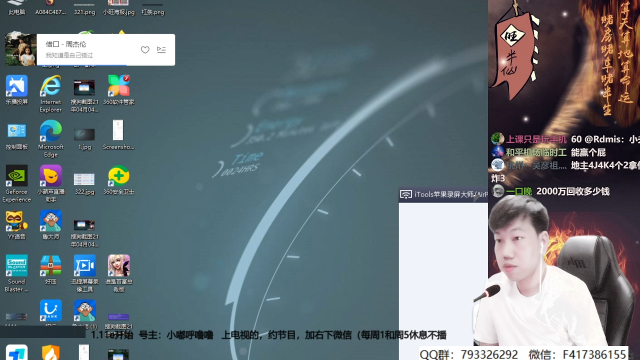Screen dimensions: 640x360
Task: Open the 鲁大师 (1) shortcut
Action: [x=84, y=313]
